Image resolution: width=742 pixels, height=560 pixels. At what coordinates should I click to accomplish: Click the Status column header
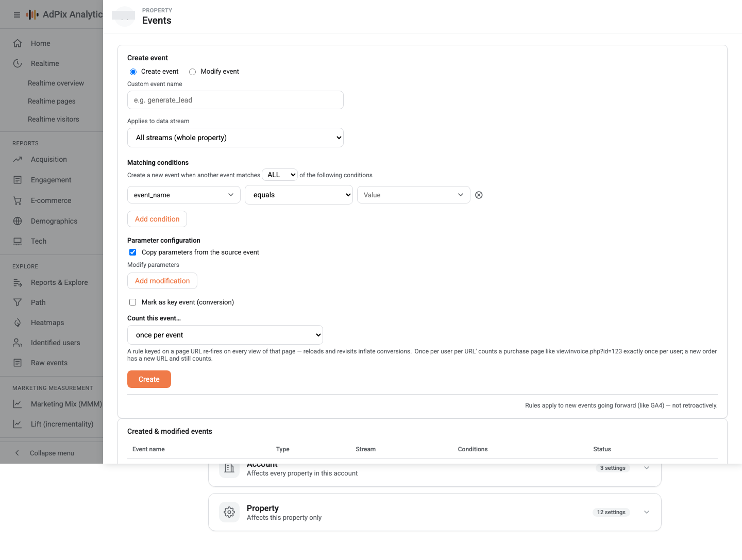[602, 449]
